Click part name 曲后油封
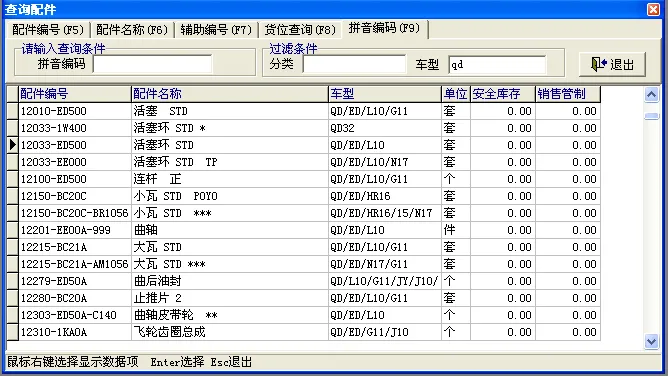The image size is (668, 376). [158, 281]
